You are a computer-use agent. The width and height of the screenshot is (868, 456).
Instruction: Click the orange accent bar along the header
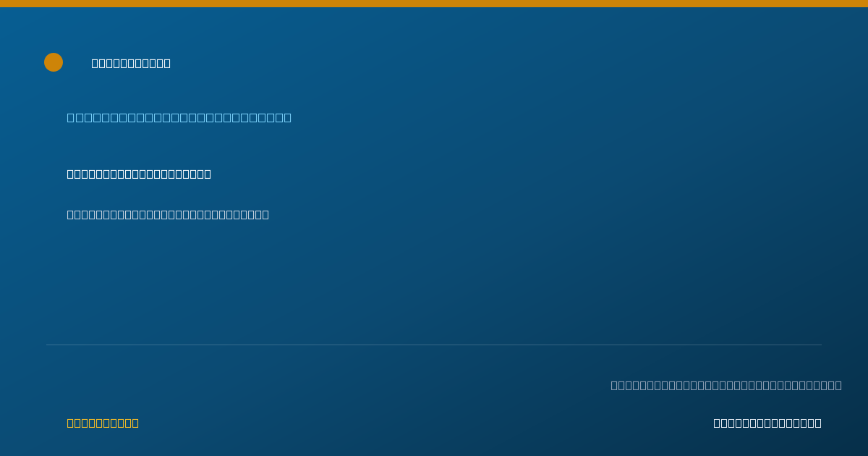click(x=434, y=4)
